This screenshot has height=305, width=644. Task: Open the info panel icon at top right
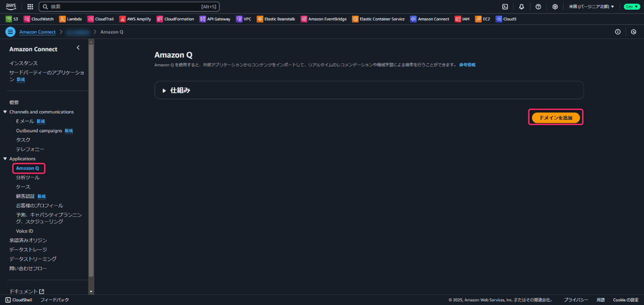point(618,32)
